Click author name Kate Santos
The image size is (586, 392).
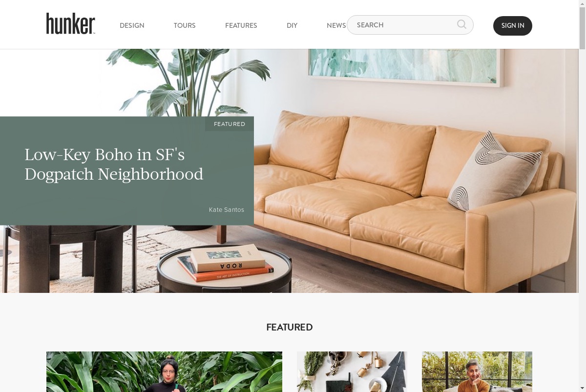tap(227, 210)
